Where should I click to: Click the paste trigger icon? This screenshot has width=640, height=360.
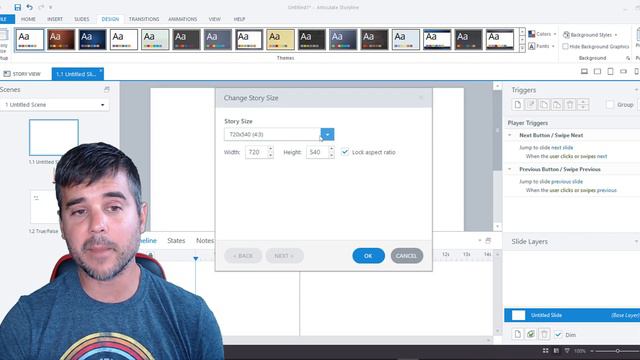click(x=557, y=105)
